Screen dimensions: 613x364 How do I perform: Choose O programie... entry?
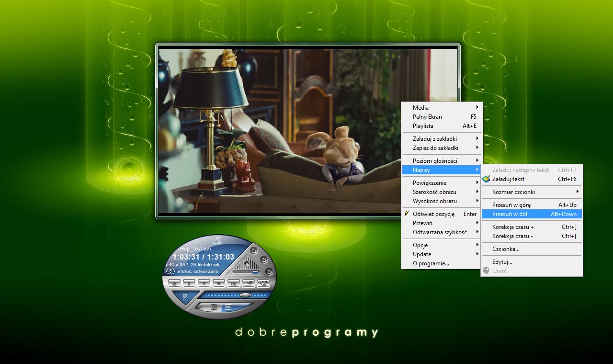pyautogui.click(x=442, y=263)
